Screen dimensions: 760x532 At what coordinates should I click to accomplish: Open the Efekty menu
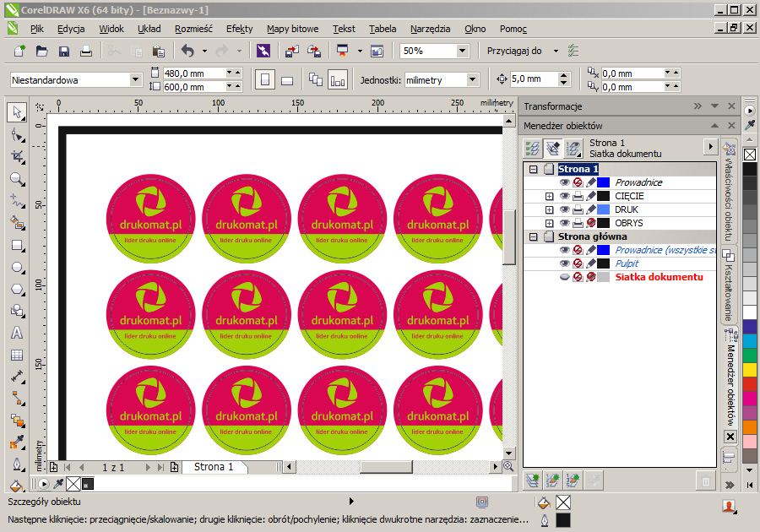(240, 29)
